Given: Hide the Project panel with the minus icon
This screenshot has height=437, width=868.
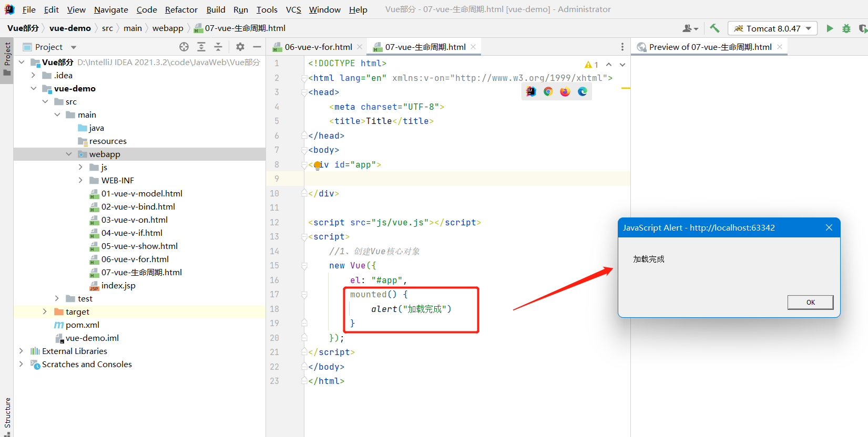Looking at the screenshot, I should [x=257, y=47].
